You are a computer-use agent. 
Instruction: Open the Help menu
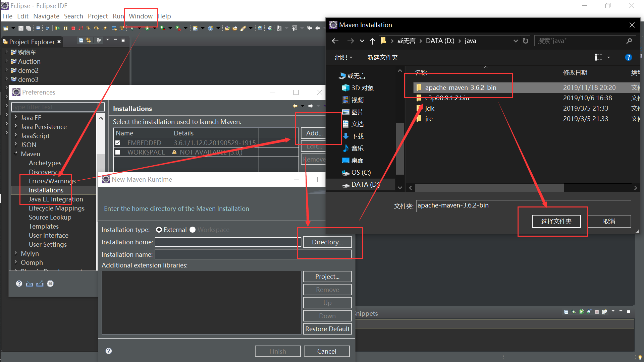tap(164, 16)
